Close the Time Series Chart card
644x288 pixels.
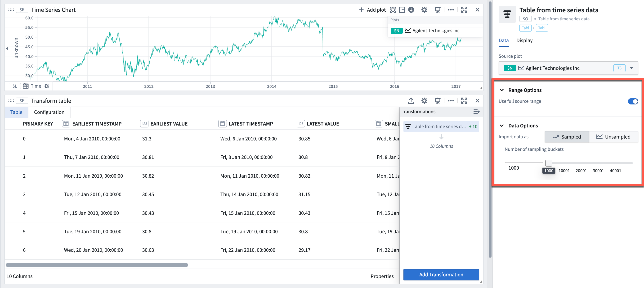tap(477, 10)
